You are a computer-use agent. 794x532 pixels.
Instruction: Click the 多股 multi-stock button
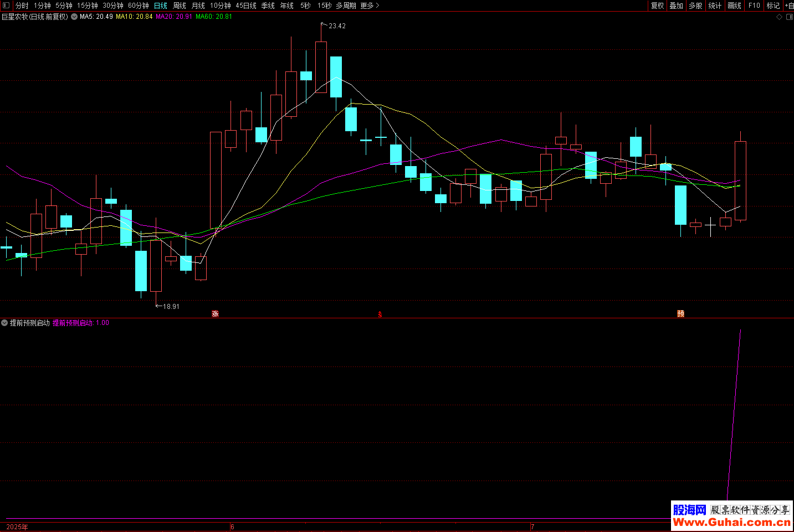coord(696,6)
